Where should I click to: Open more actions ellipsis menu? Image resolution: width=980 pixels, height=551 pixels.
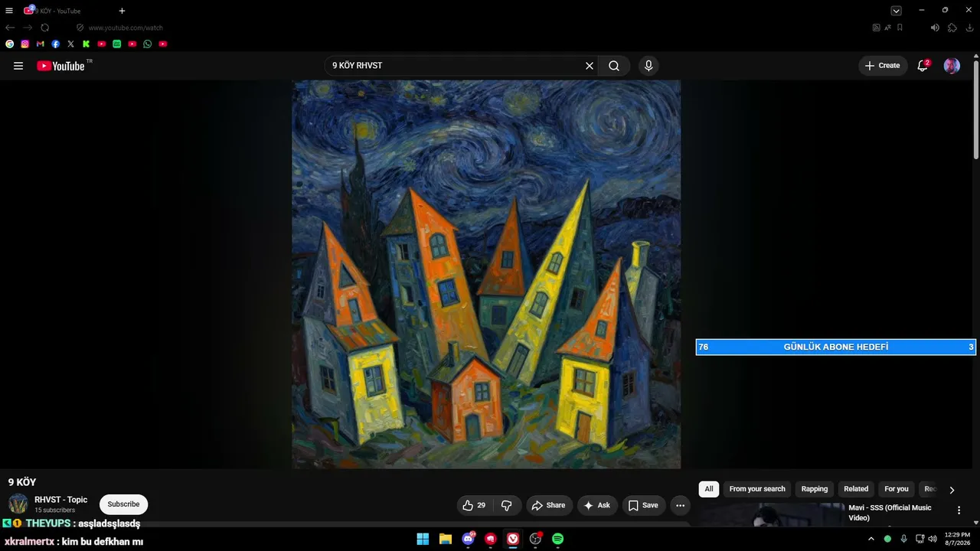coord(680,505)
